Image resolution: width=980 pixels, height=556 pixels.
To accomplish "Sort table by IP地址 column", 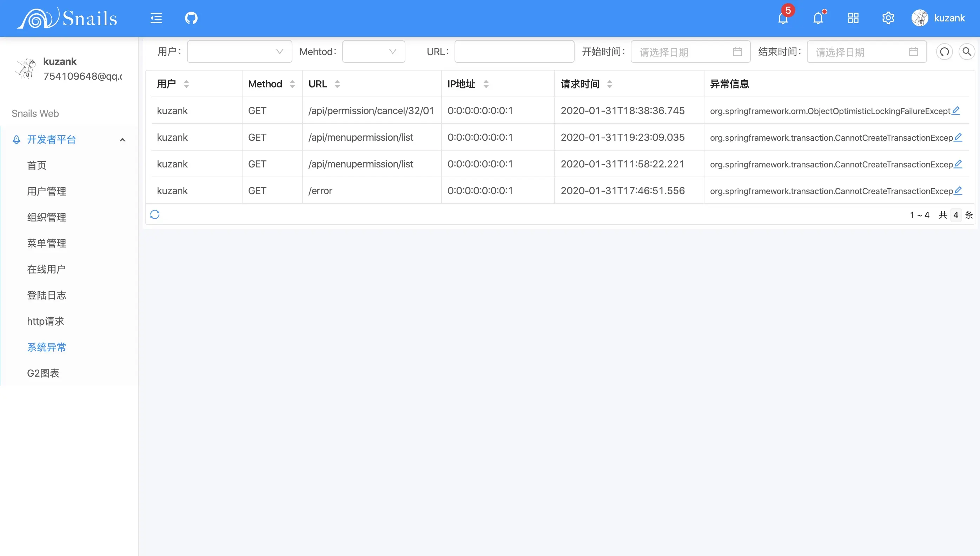I will 485,84.
